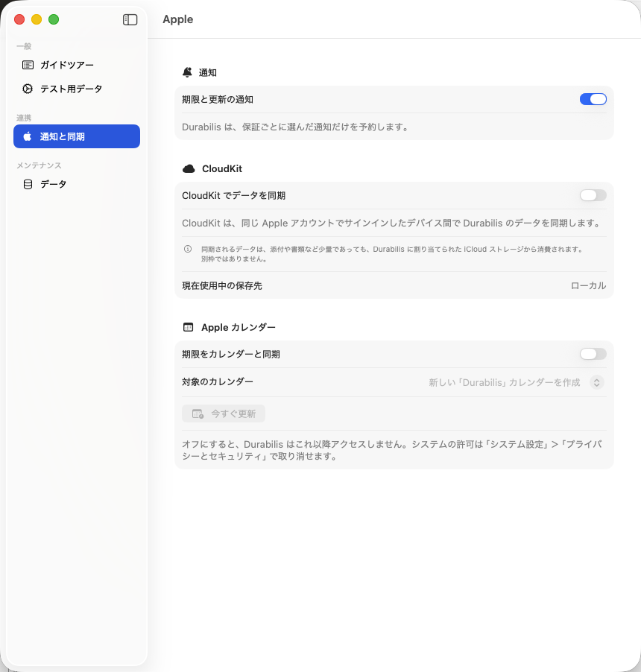
Task: Click the calendar icon beside Apple カレンダー
Action: click(189, 327)
